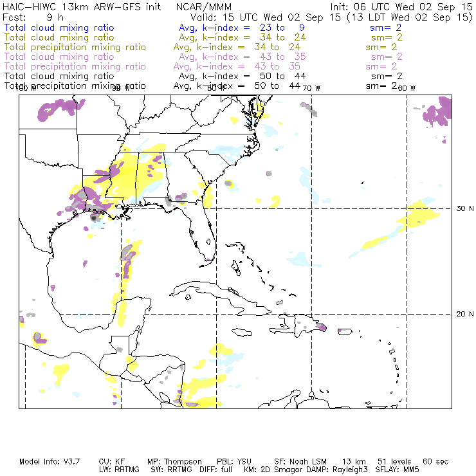Click the purple 'Total precipitation mixing ratio' legend label
Viewport: 476px width, 476px height.
point(75,66)
